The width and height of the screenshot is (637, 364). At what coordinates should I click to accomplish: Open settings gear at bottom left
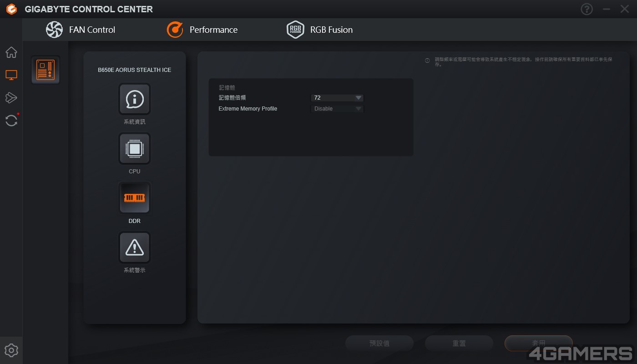coord(11,350)
